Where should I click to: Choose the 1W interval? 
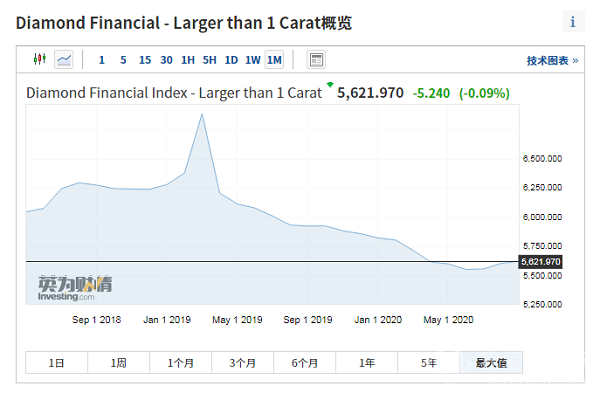pyautogui.click(x=253, y=60)
